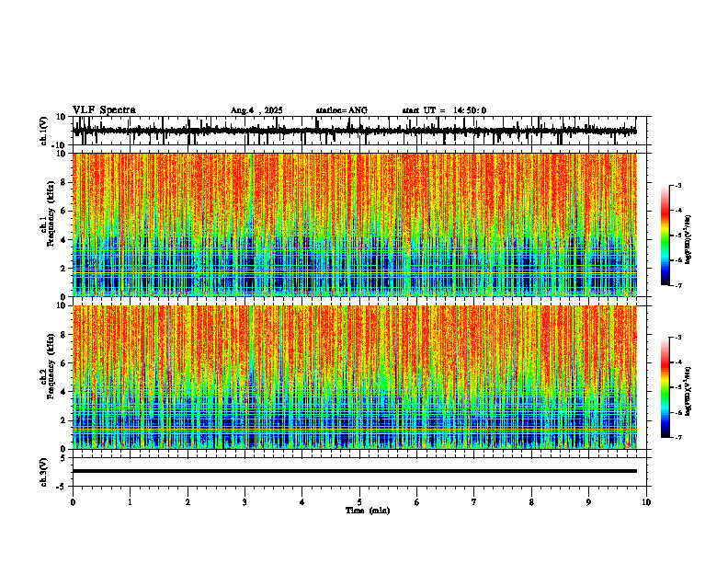Click the ch.3 flat black voltage trace
728x563 pixels.
pos(355,471)
